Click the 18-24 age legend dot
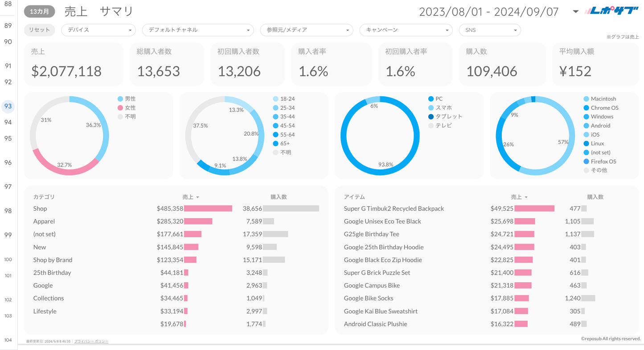644x350 pixels. (x=275, y=99)
